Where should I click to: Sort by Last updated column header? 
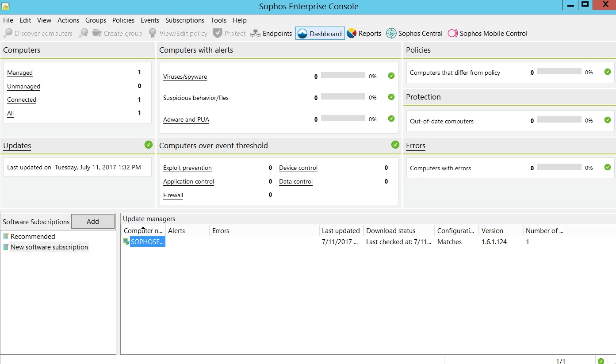pyautogui.click(x=341, y=230)
